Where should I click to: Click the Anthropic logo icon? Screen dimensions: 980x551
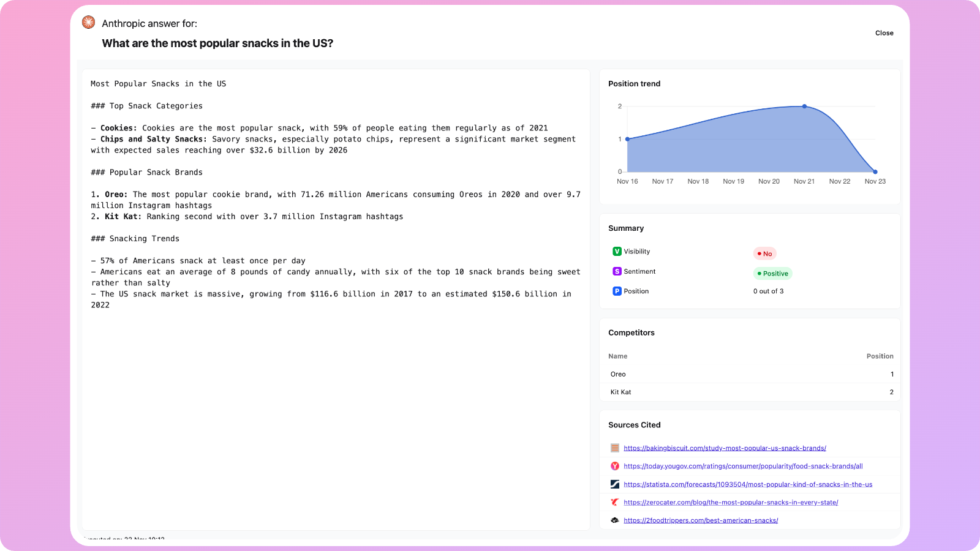click(89, 23)
